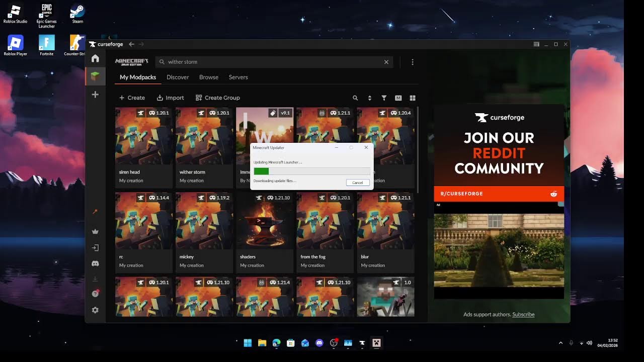The width and height of the screenshot is (644, 362).
Task: Toggle the M view mode icon
Action: tap(398, 98)
